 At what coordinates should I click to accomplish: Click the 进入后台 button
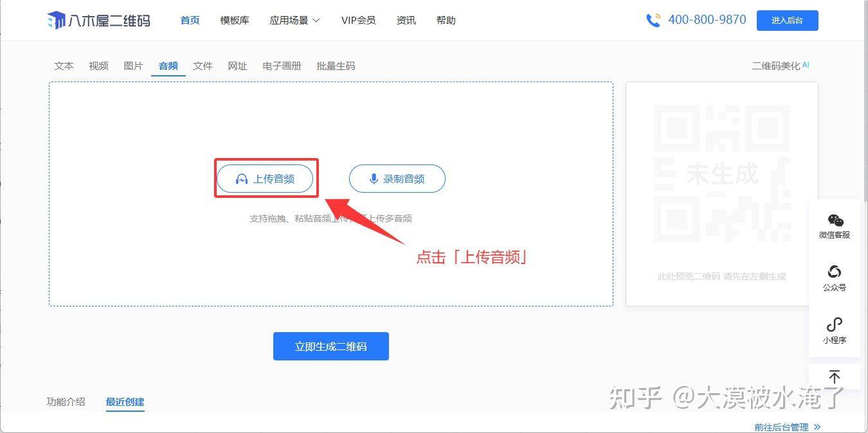[x=788, y=21]
